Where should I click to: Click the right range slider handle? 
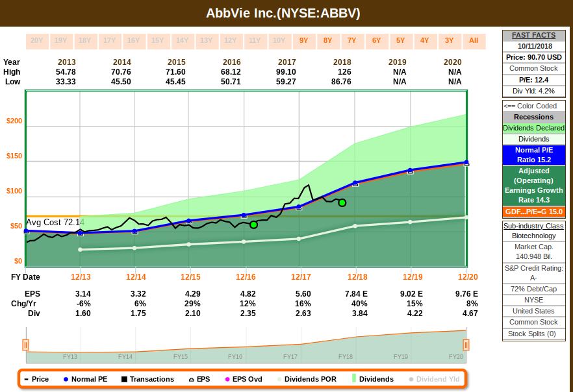click(x=466, y=345)
